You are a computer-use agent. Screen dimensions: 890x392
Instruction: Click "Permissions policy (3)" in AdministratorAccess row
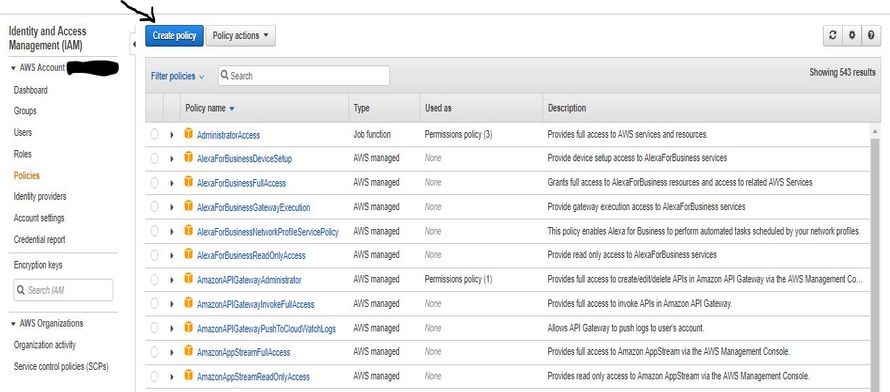tap(458, 134)
